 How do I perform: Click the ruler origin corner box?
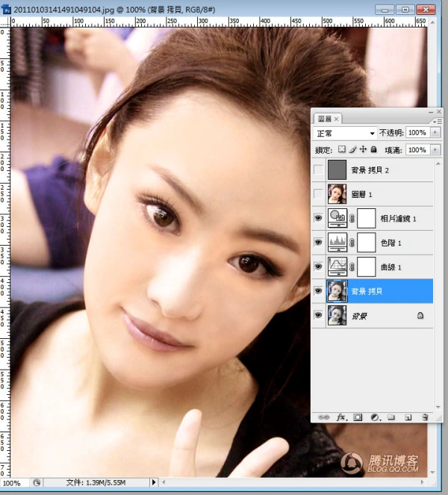tap(5, 22)
